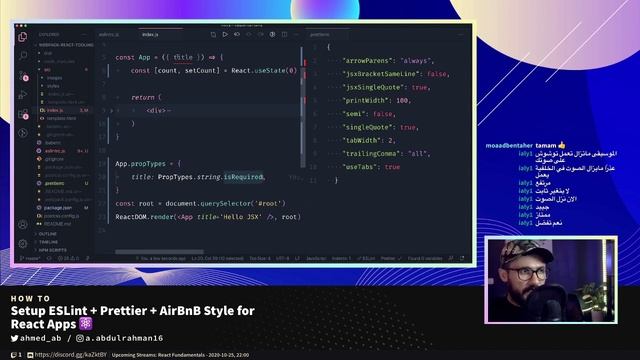Switch to the eslintrc.js editor tab
640x360 pixels.
coord(109,35)
